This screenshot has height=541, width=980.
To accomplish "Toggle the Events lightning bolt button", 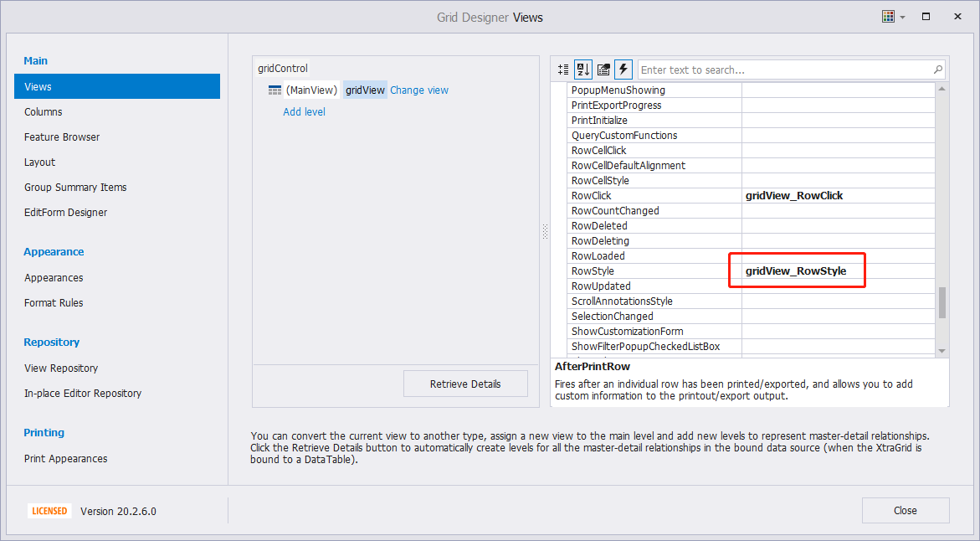I will click(x=623, y=70).
